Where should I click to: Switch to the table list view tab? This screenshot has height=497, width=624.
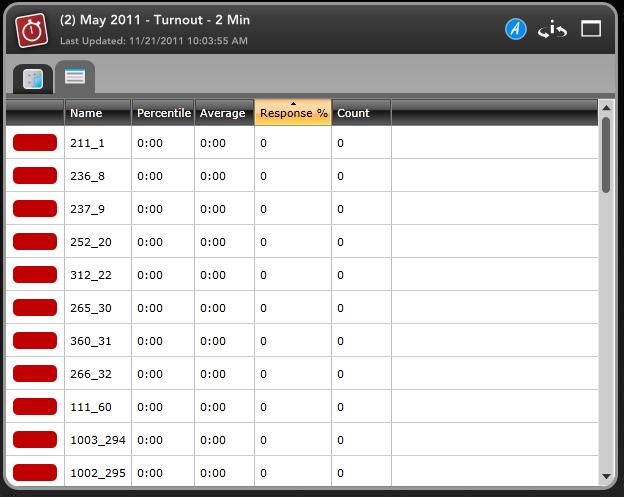(74, 77)
